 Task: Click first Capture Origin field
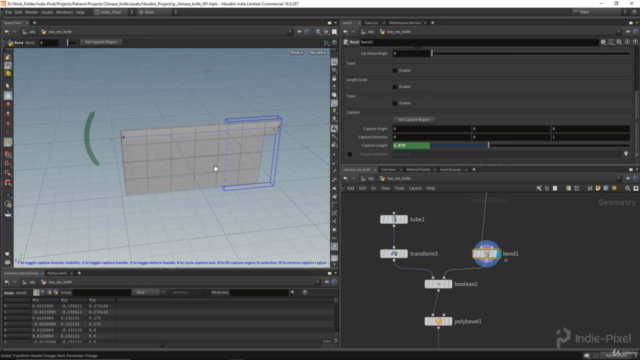coord(431,129)
